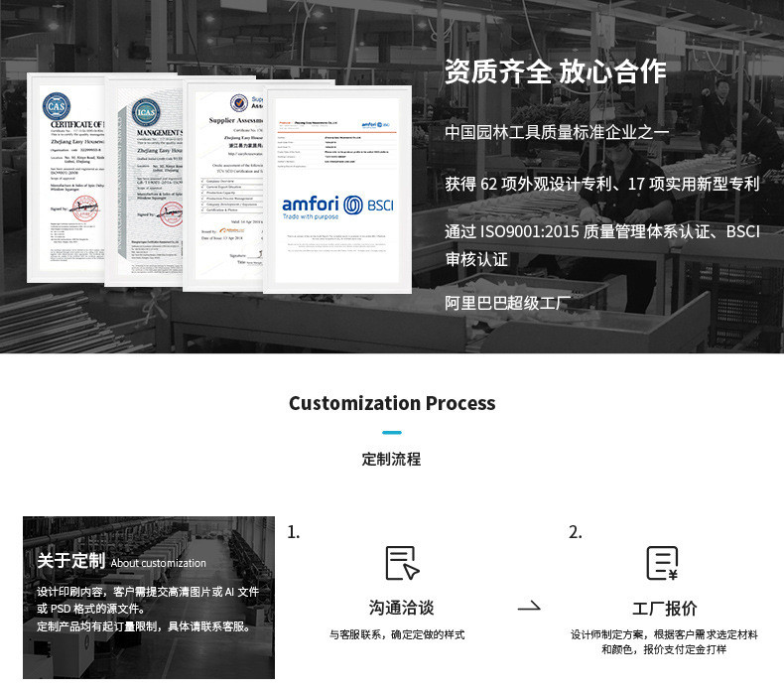Click the round emblem on Supplier Assessment certificate
784x691 pixels.
[x=239, y=102]
